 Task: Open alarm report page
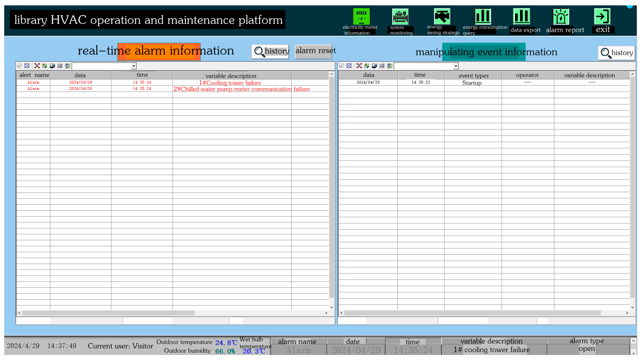point(561,17)
